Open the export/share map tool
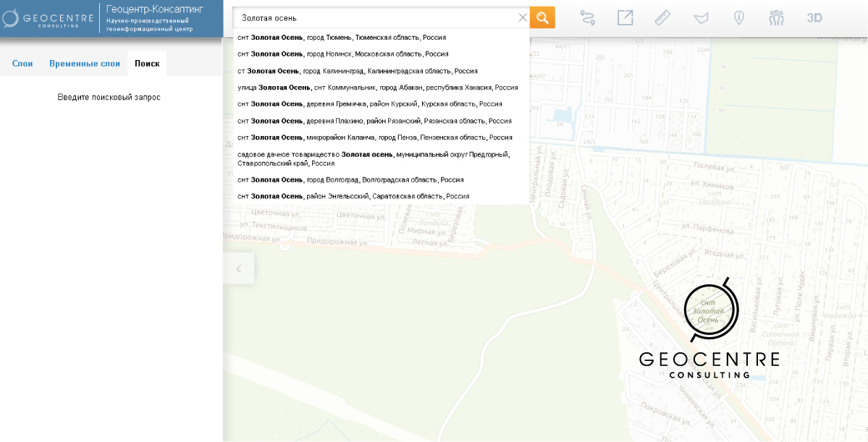The width and height of the screenshot is (868, 442). [x=625, y=17]
